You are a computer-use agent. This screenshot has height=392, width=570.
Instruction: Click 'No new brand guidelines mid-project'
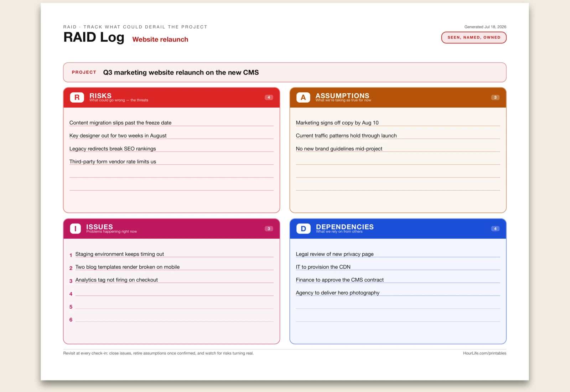tap(339, 149)
